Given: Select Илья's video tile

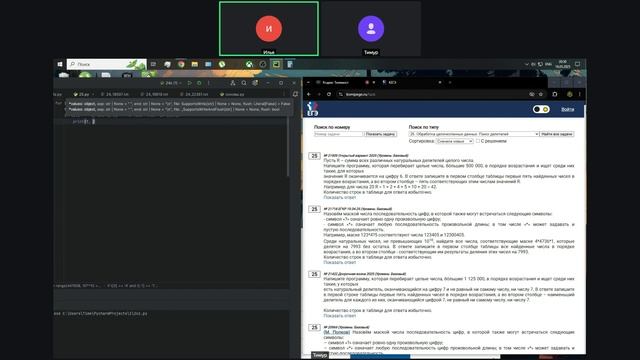Looking at the screenshot, I should [x=269, y=29].
